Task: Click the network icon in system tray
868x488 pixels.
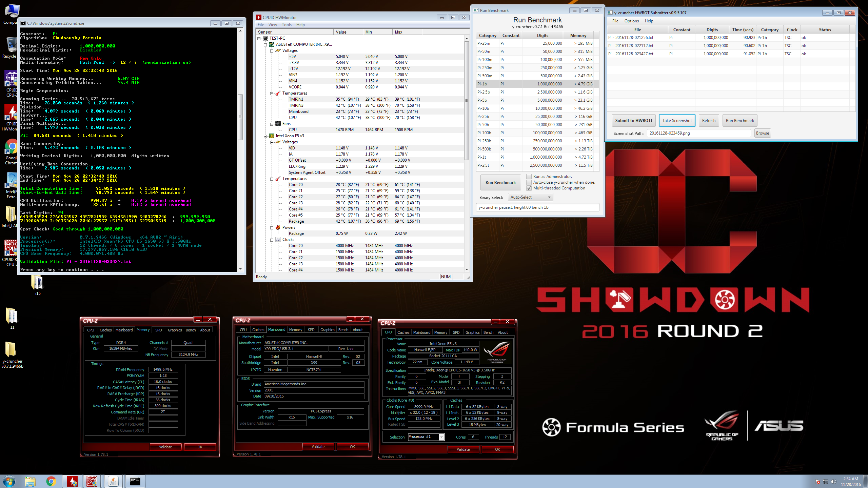Action: point(826,482)
